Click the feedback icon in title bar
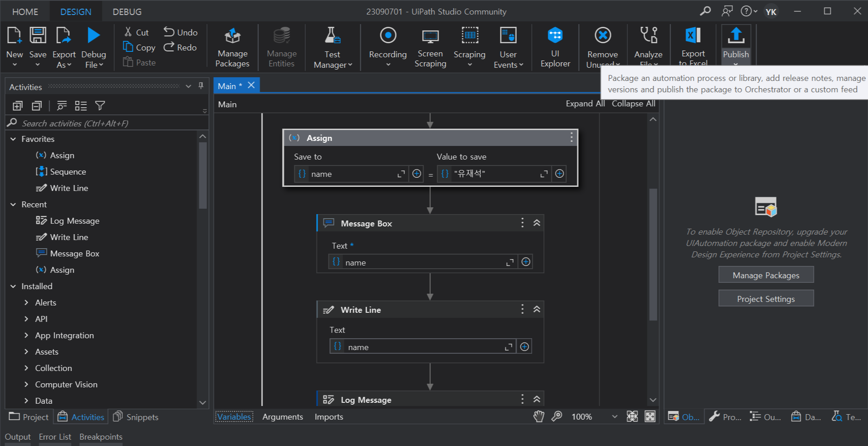Viewport: 868px width, 446px height. coord(727,11)
